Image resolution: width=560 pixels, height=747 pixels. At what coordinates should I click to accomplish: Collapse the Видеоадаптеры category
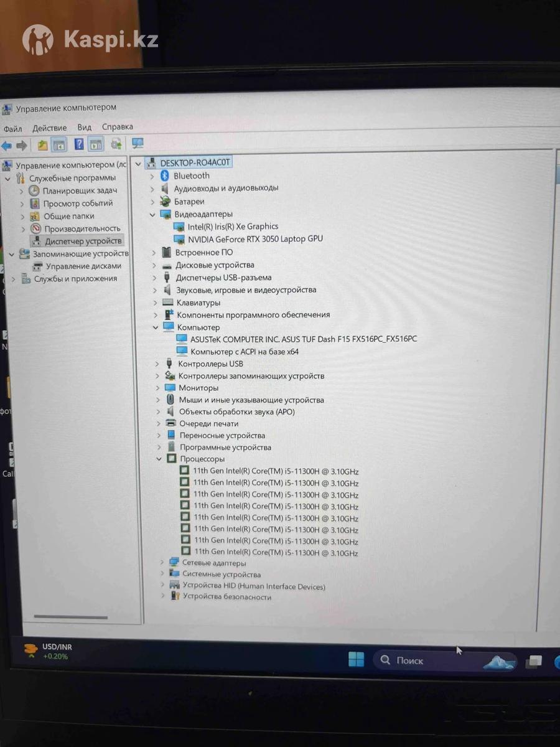(153, 214)
